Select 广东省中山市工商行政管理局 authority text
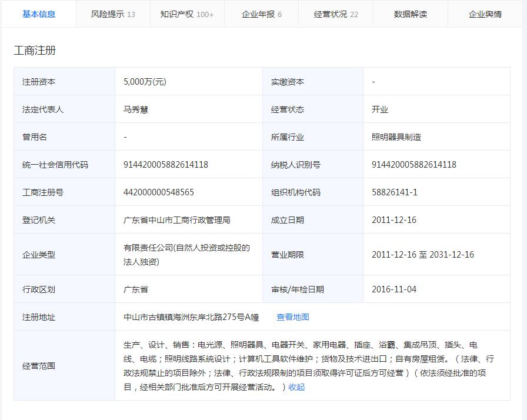527x420 pixels. click(x=177, y=220)
